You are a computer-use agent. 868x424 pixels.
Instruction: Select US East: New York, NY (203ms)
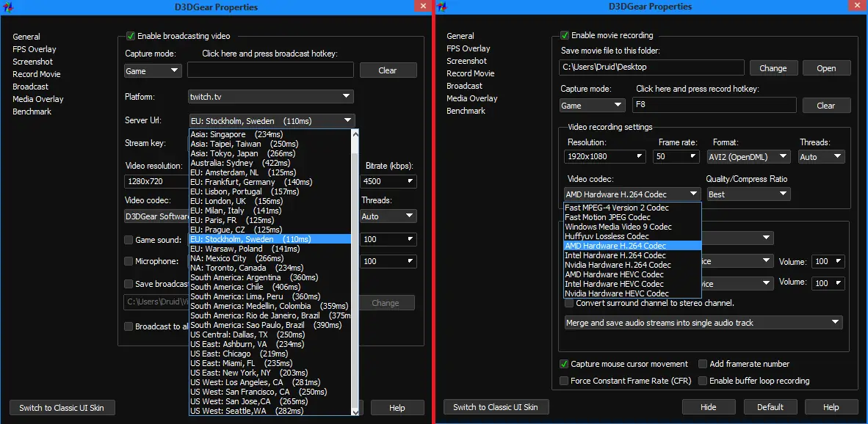tap(270, 373)
